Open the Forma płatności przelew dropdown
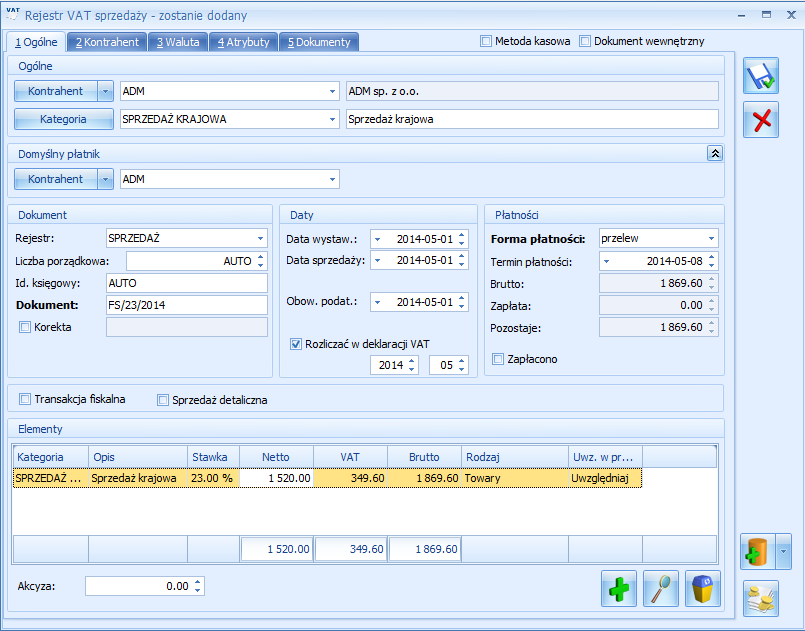 711,238
